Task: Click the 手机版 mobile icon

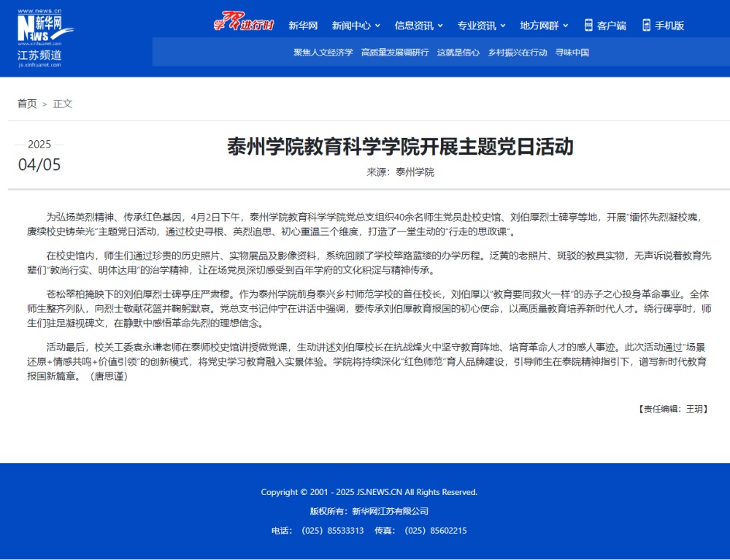Action: pos(646,26)
